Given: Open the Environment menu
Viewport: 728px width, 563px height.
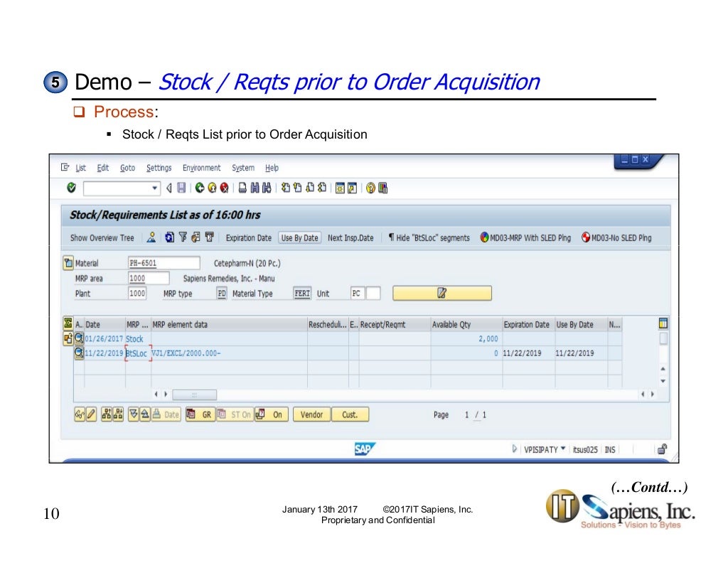Looking at the screenshot, I should point(201,168).
